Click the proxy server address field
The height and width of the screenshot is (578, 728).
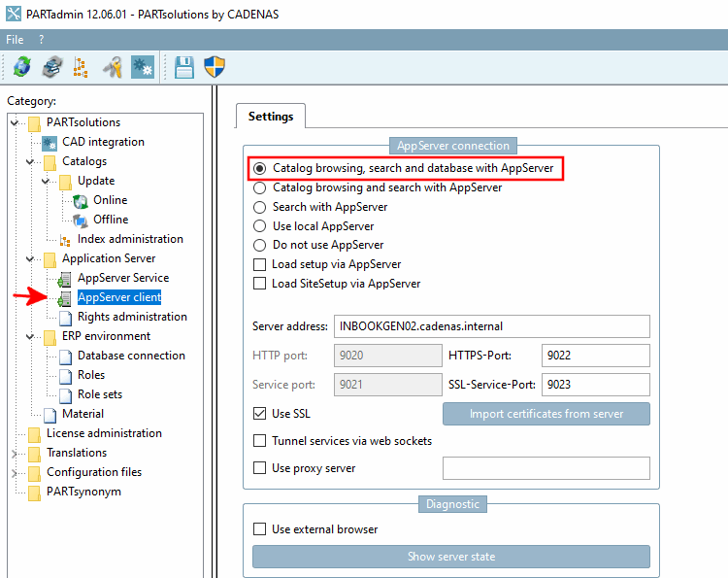pyautogui.click(x=546, y=468)
